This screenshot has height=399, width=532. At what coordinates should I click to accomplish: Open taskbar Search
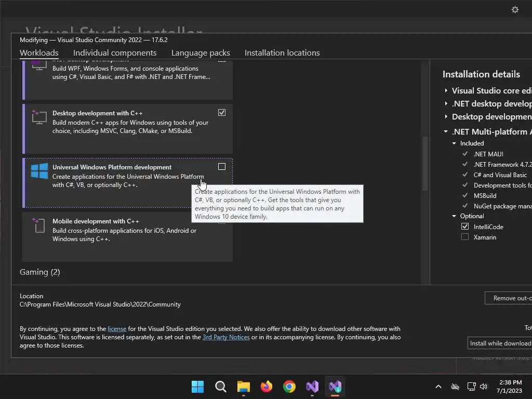(x=220, y=387)
